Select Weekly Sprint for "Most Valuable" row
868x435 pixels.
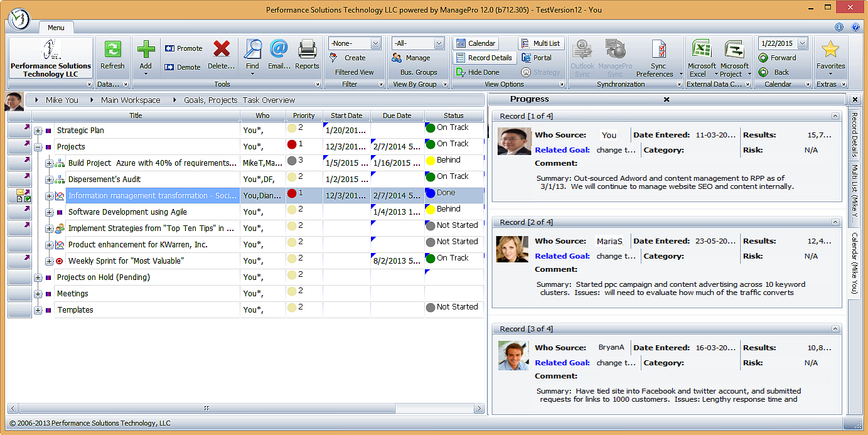[126, 261]
